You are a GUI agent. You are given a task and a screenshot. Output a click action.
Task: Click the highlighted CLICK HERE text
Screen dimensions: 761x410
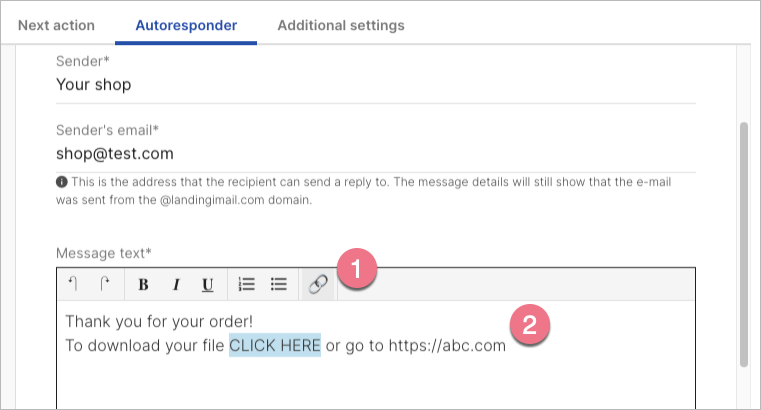(275, 346)
